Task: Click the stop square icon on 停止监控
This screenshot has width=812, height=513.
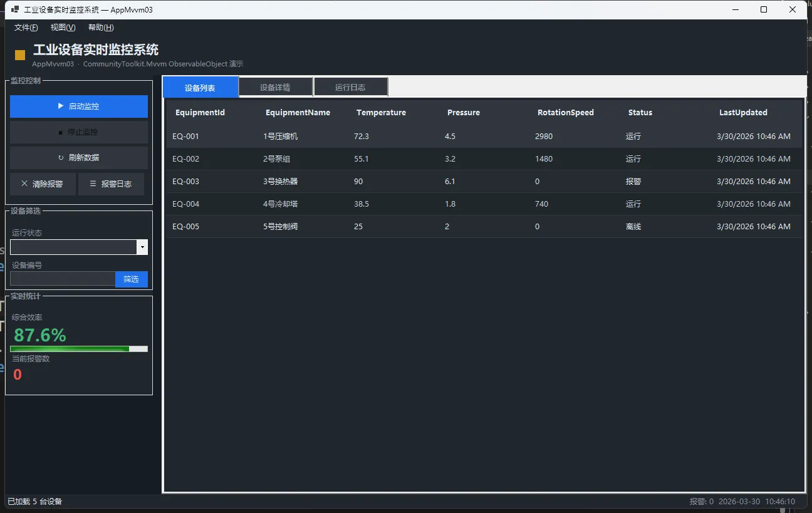Action: click(x=60, y=133)
